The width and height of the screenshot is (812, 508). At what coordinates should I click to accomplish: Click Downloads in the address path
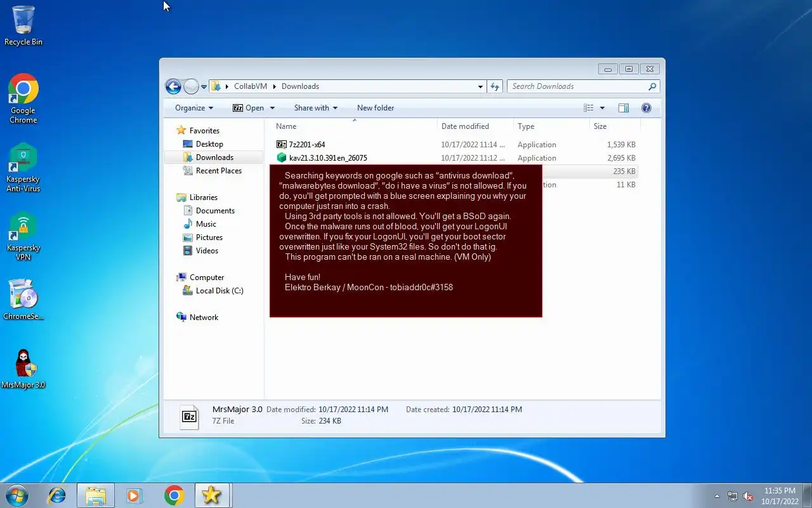(x=300, y=86)
